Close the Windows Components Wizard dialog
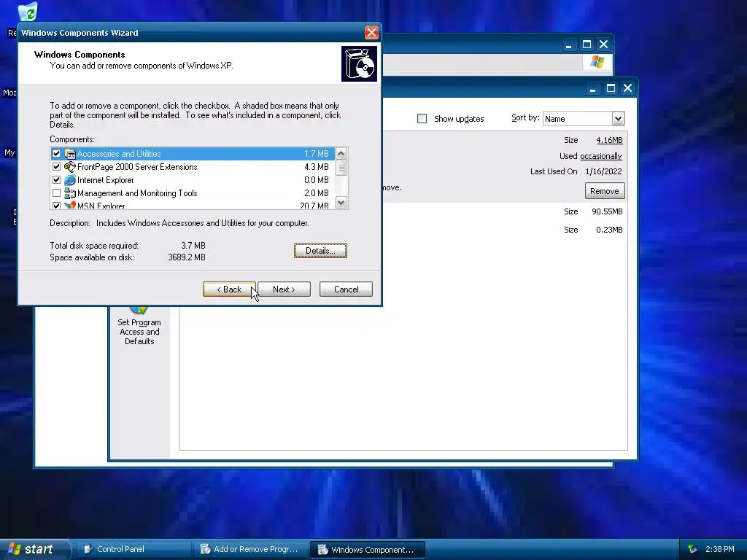 pos(371,32)
